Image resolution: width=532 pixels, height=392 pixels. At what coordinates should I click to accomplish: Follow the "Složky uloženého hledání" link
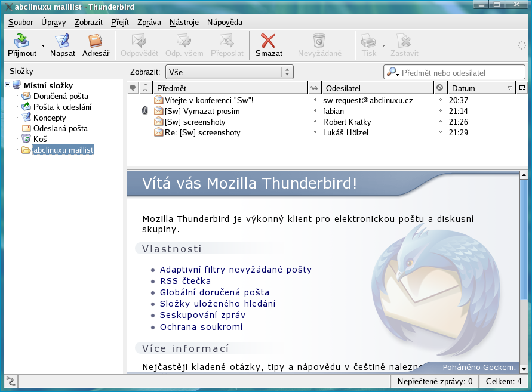click(218, 304)
